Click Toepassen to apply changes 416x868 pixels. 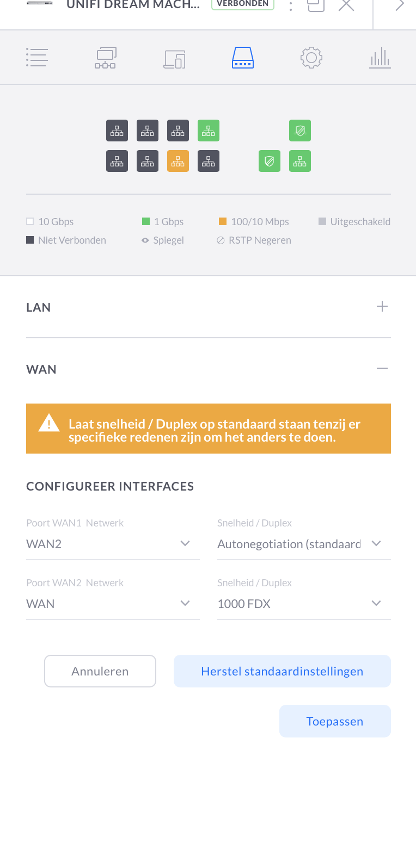(335, 721)
